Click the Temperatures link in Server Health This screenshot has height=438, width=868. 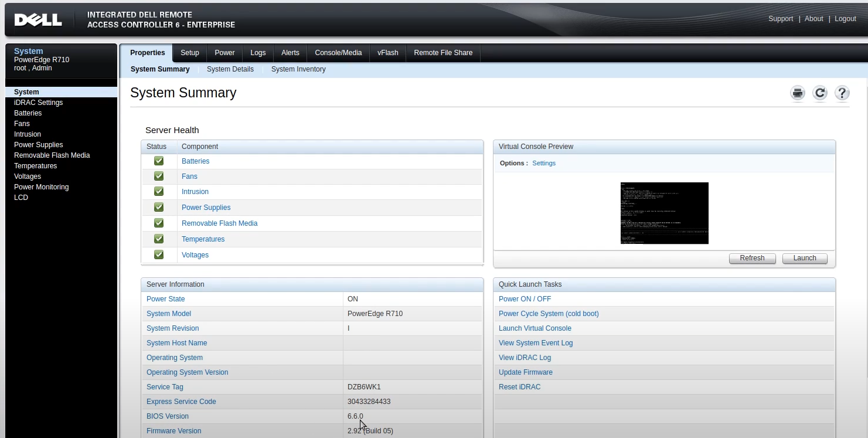(203, 239)
